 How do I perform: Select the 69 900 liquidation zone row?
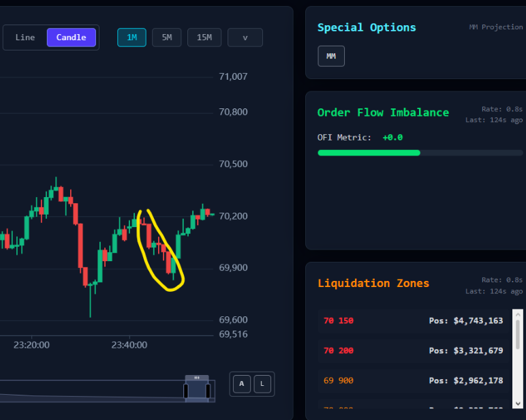(414, 380)
